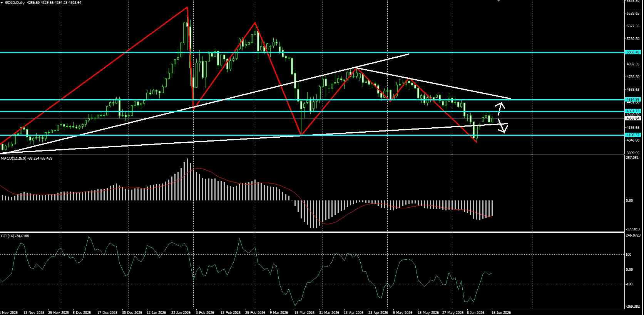The height and width of the screenshot is (315, 644).
Task: Click the 4046.80 value on price axis
Action: coord(633,140)
